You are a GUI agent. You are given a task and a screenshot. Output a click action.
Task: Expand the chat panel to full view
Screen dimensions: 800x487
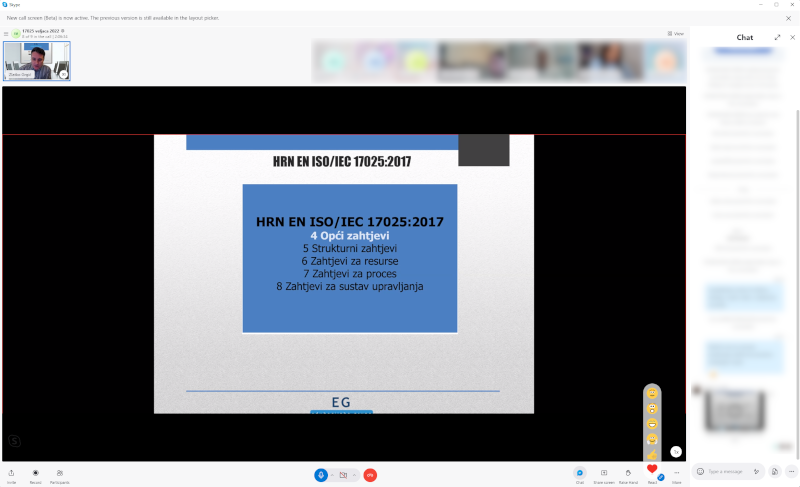(x=777, y=37)
